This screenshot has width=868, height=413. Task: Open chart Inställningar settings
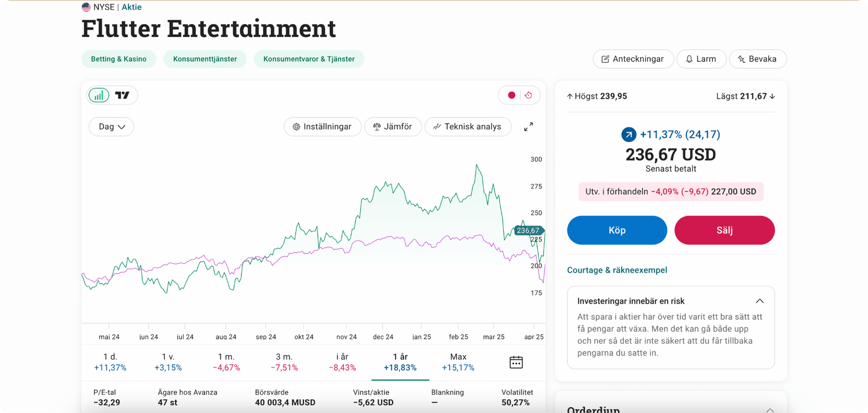click(322, 127)
